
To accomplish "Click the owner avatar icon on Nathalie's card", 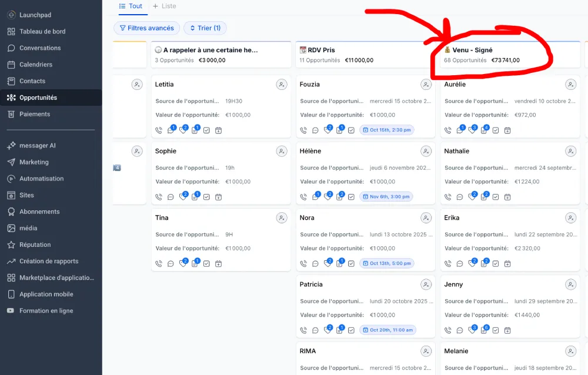I will click(x=571, y=151).
